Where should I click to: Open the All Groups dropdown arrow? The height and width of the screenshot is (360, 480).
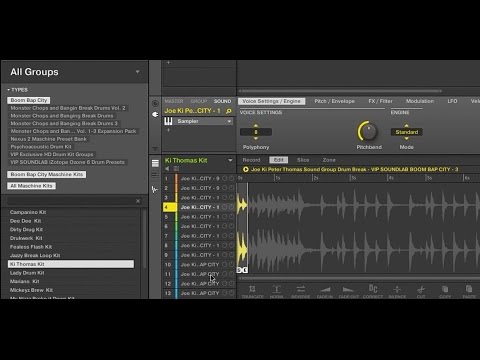coord(137,72)
